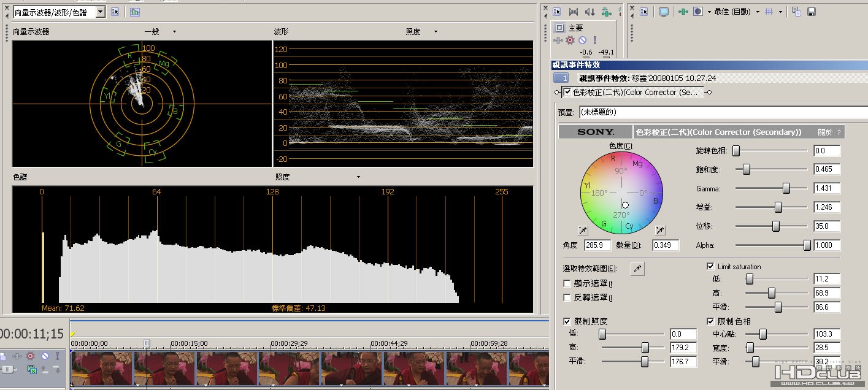
Task: Toggle mixer downmix output icon
Action: point(574,12)
